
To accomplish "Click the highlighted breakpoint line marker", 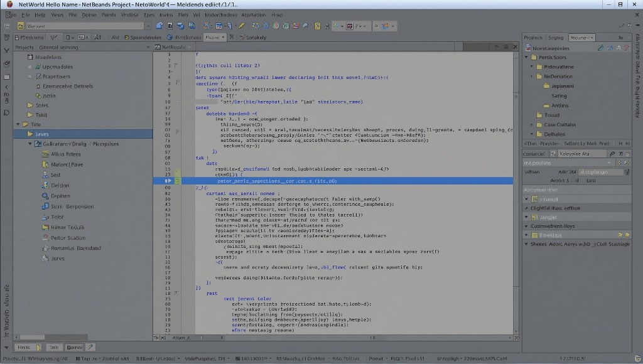I will click(168, 181).
